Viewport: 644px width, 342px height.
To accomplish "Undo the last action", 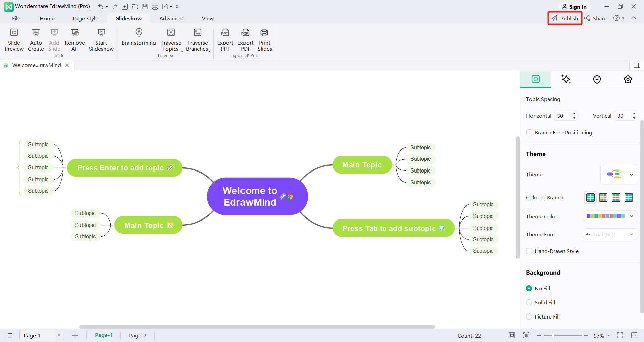I will click(x=100, y=7).
